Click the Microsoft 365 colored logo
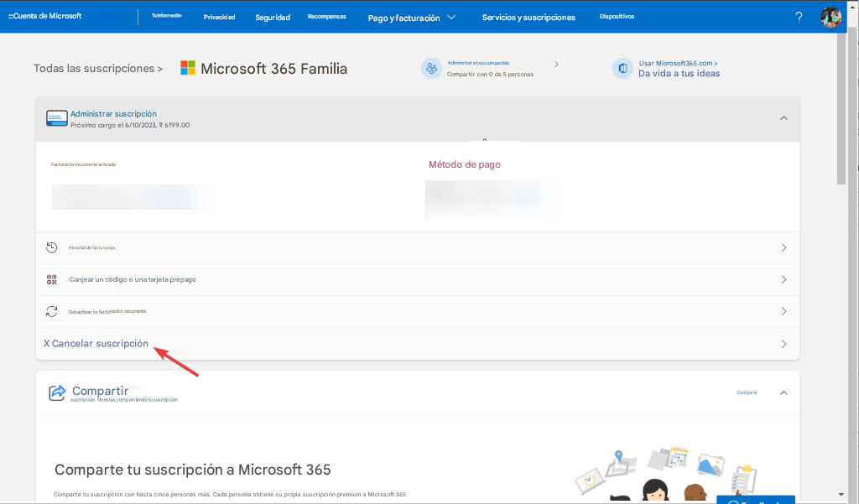The height and width of the screenshot is (504, 859). [x=188, y=68]
